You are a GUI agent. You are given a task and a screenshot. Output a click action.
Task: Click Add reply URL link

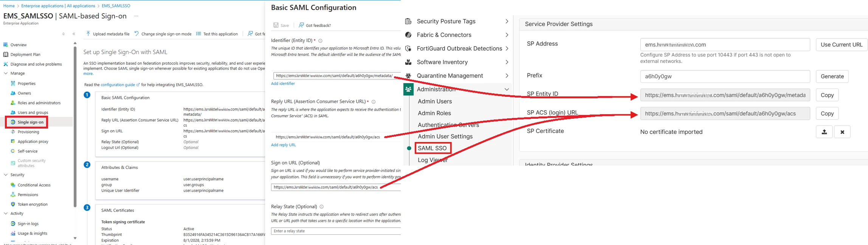[x=284, y=145]
